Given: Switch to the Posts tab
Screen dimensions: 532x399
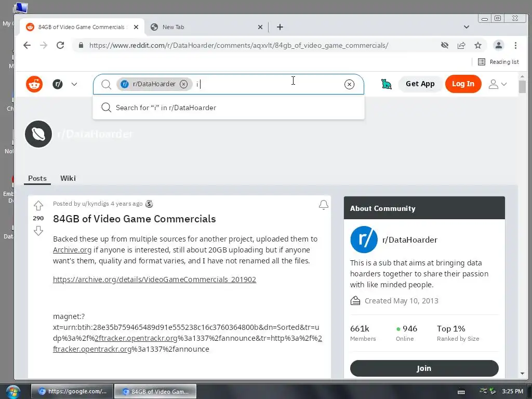Looking at the screenshot, I should [37, 179].
